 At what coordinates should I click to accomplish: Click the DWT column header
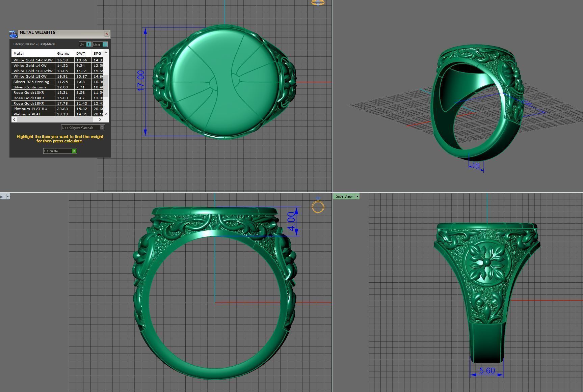pyautogui.click(x=83, y=53)
